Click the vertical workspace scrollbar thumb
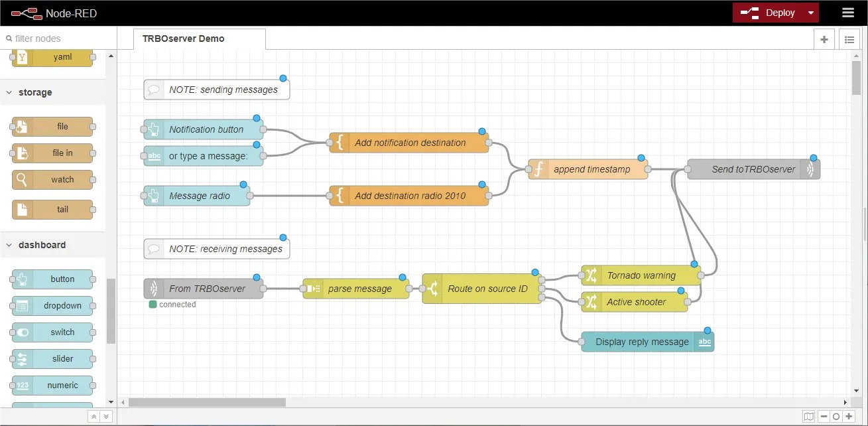 856,78
